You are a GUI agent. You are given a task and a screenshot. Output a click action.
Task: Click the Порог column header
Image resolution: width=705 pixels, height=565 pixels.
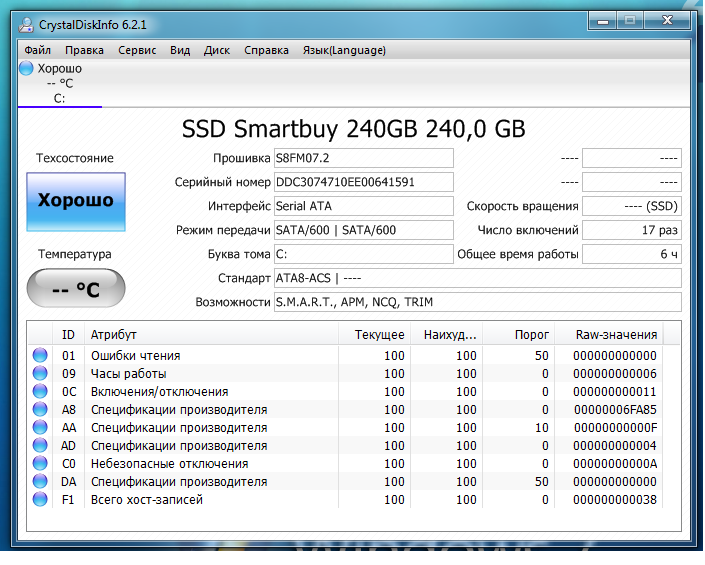(518, 334)
